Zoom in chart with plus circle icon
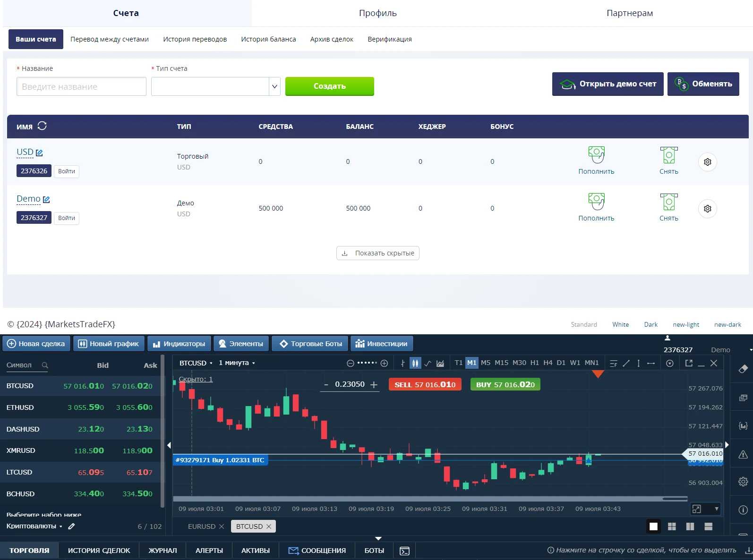The width and height of the screenshot is (753, 560). 384,363
